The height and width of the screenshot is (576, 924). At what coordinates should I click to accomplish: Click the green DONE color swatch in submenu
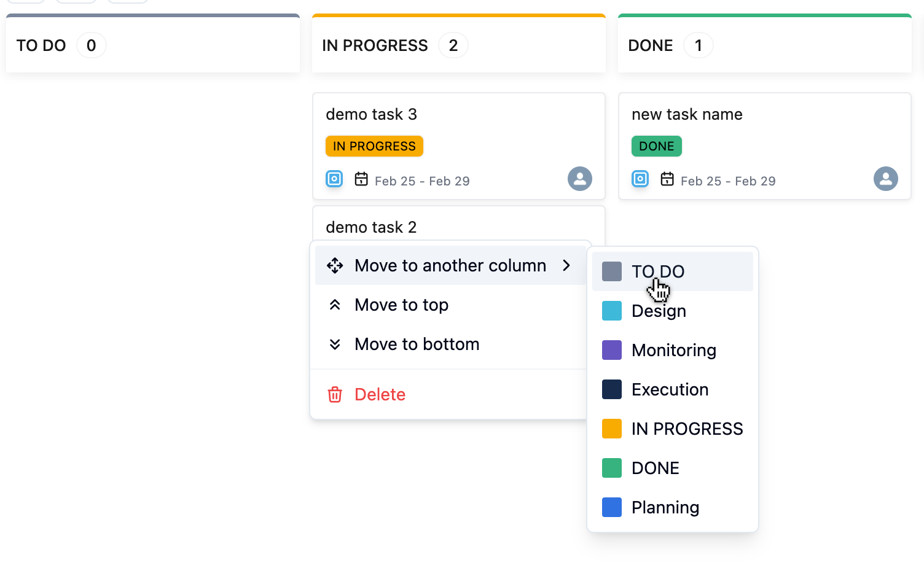612,468
